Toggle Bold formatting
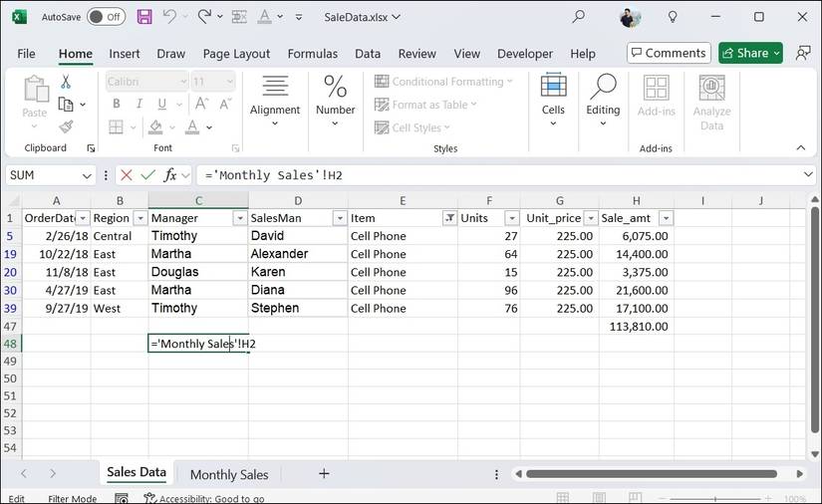 [x=117, y=104]
